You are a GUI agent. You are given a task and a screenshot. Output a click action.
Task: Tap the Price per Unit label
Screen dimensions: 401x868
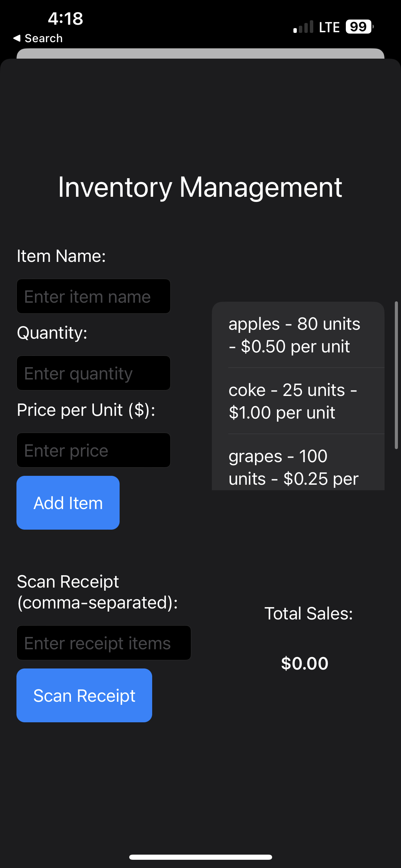(86, 410)
